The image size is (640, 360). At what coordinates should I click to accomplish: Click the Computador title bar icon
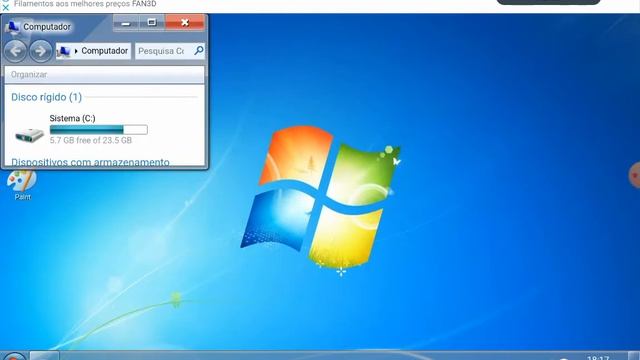click(12, 27)
